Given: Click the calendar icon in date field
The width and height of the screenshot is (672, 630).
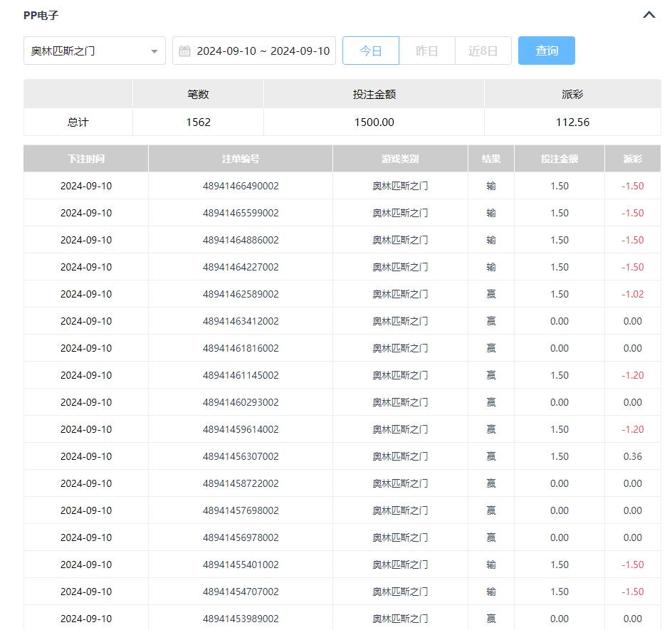Looking at the screenshot, I should (x=184, y=51).
